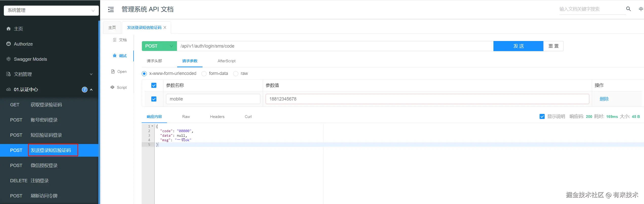644x204 pixels.
Task: Fold JSON at line 1 arrow
Action: click(x=152, y=126)
